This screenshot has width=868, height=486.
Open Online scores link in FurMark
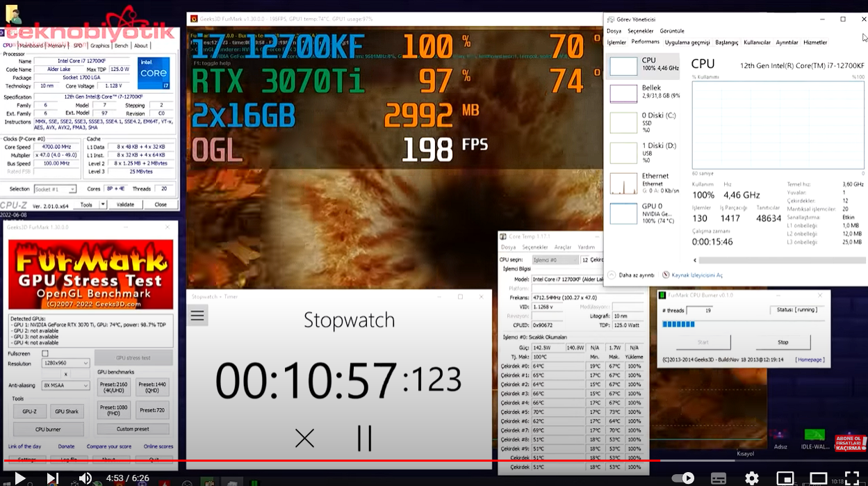(x=158, y=446)
